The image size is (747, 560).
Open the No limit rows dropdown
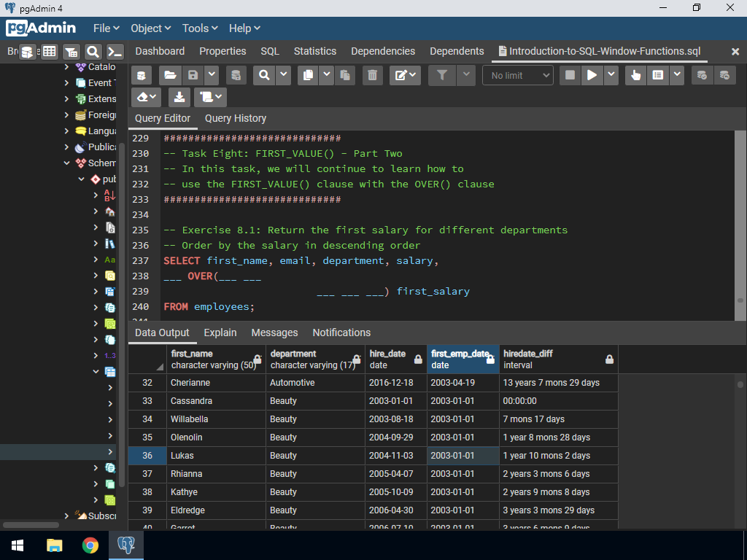518,75
